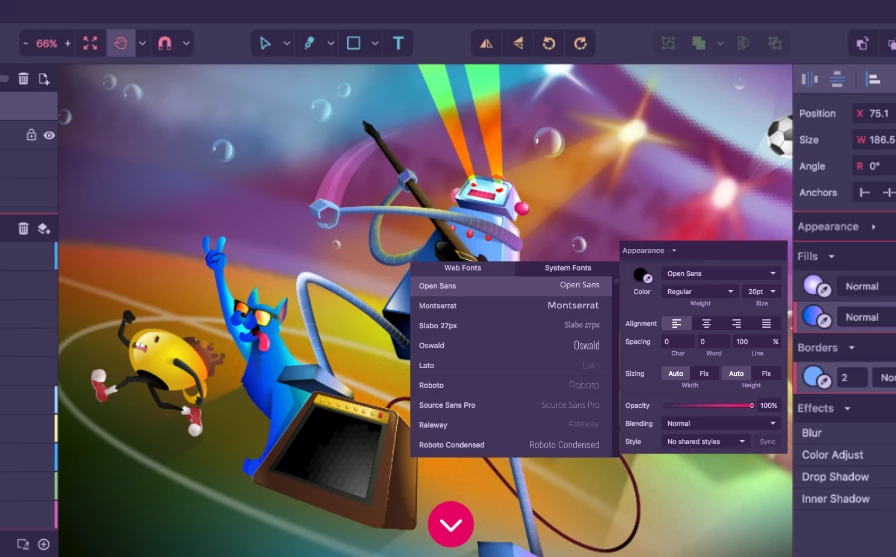The image size is (896, 557).
Task: Enable magnet snapping toggle
Action: tap(165, 43)
